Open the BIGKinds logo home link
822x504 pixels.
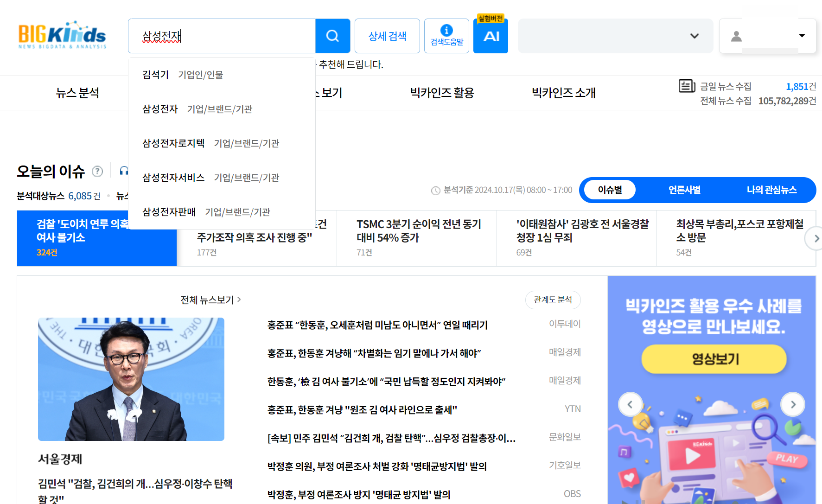[62, 35]
